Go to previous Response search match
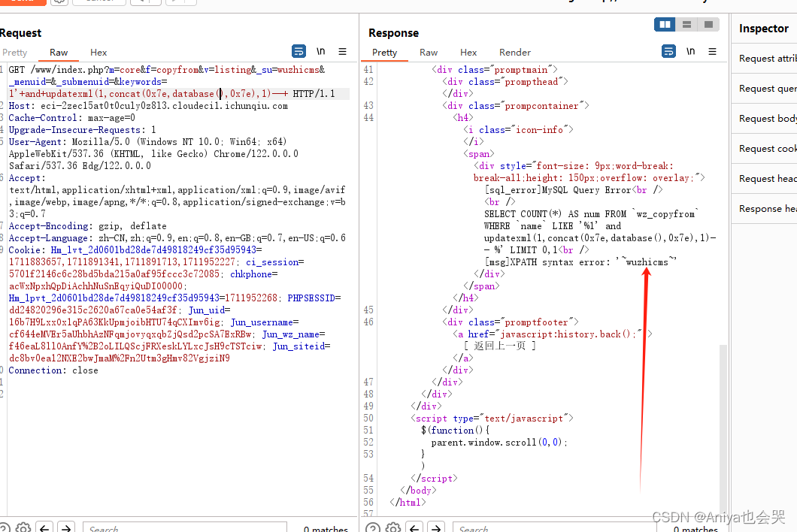The image size is (797, 532). coord(415,528)
